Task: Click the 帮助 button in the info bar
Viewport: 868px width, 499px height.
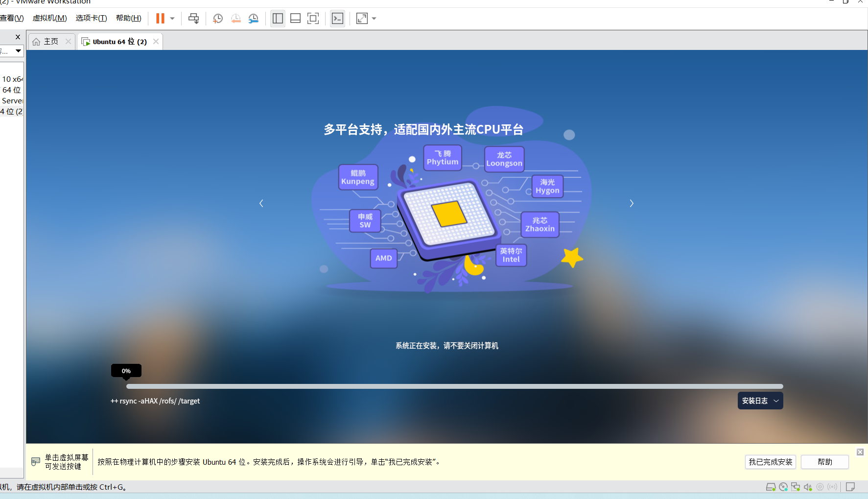Action: coord(825,462)
